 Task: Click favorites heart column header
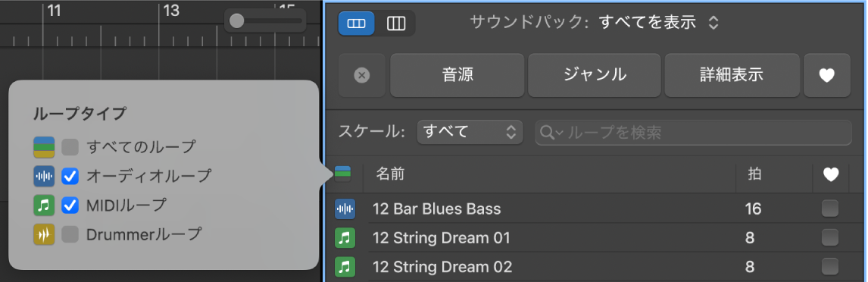tap(830, 174)
